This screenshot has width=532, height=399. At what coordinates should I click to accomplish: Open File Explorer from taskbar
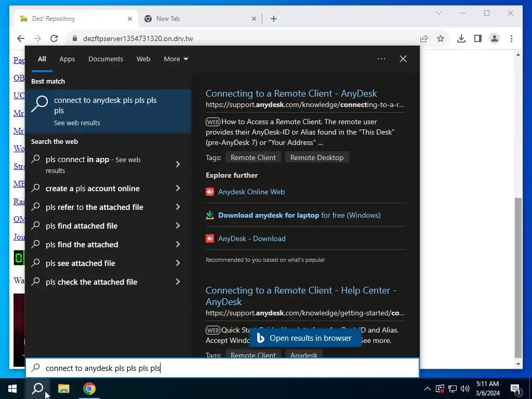pos(63,389)
